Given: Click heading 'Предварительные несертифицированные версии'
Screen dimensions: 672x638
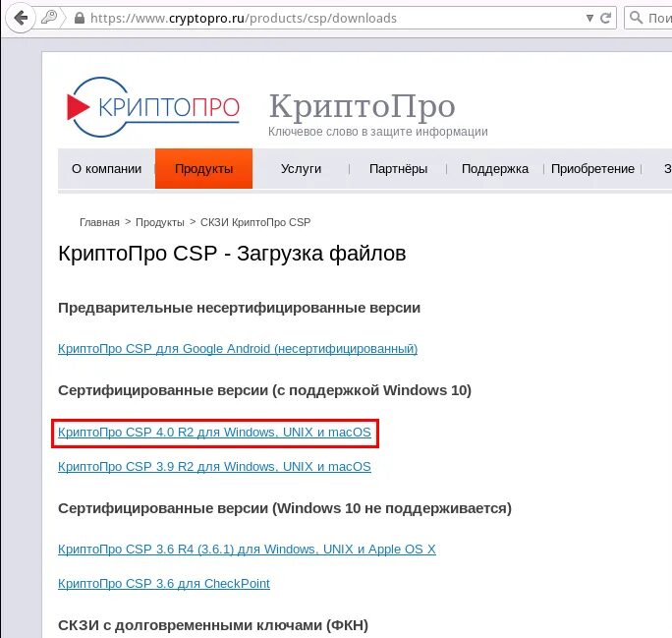Looking at the screenshot, I should click(239, 308).
